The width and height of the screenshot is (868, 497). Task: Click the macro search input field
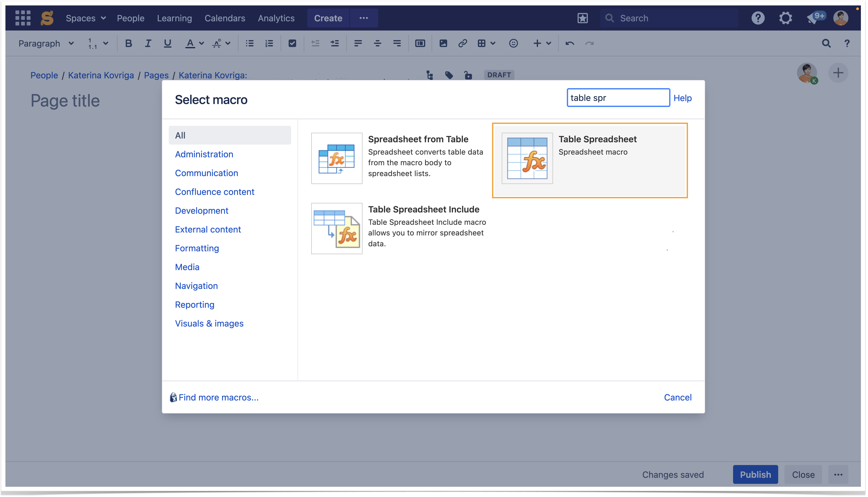(618, 98)
